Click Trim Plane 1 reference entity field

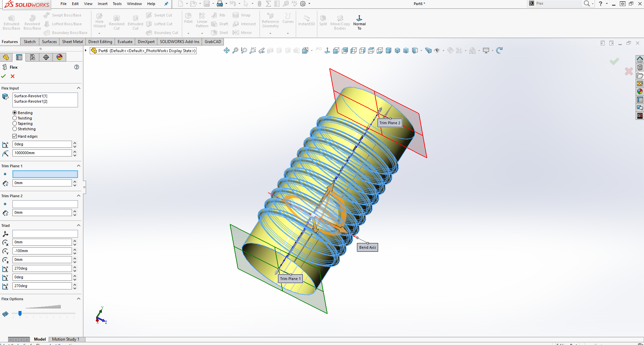point(45,174)
